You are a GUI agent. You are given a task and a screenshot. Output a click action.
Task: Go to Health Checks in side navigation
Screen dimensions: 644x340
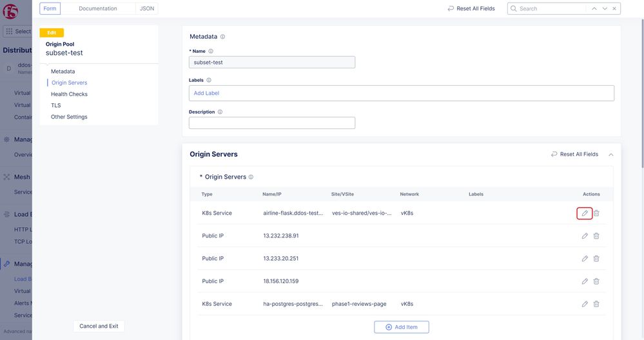coord(69,94)
